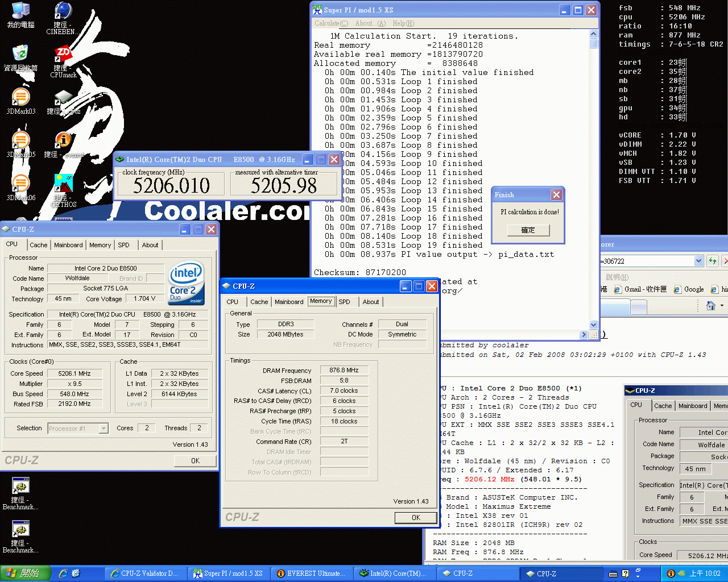The image size is (728, 582).
Task: Click the Core Speed 5206.1 MHz field
Action: click(x=75, y=373)
